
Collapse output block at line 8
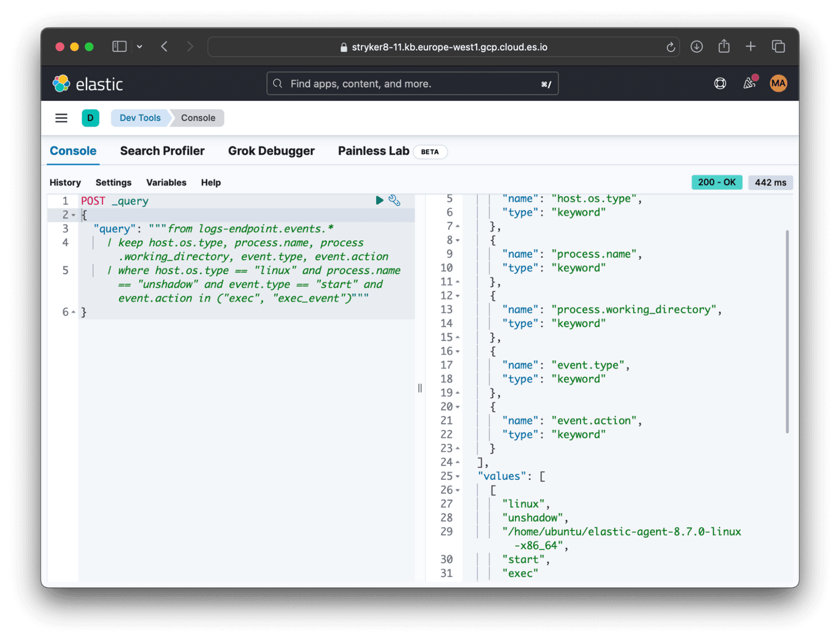click(458, 240)
